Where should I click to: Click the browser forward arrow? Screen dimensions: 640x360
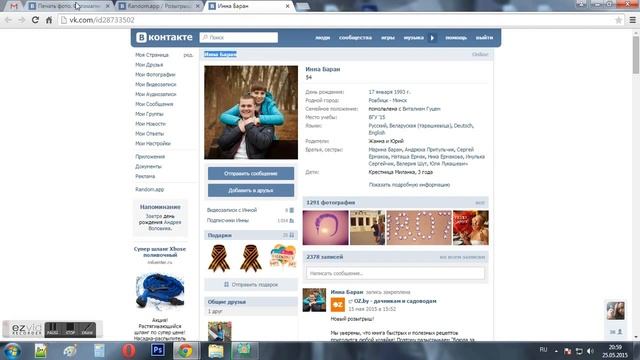(x=22, y=20)
